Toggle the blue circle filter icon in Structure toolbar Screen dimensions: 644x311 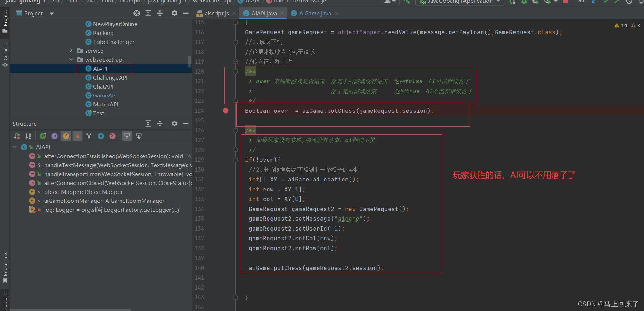(x=101, y=136)
